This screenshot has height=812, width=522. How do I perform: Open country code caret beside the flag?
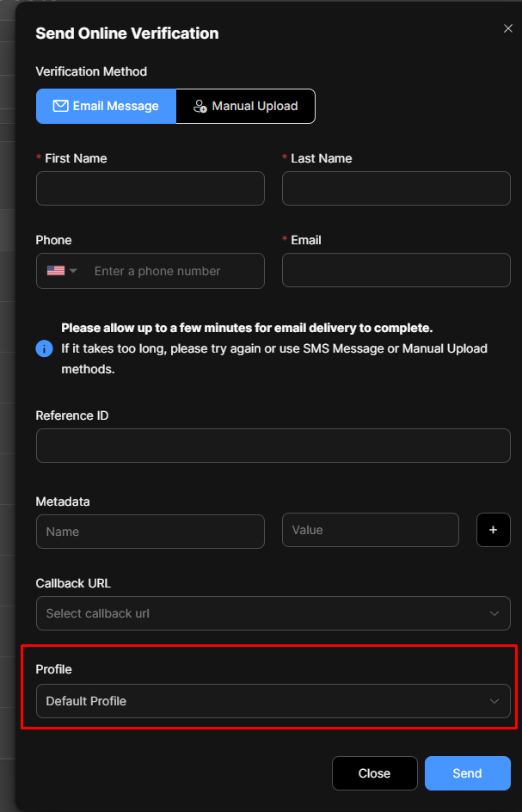(73, 271)
